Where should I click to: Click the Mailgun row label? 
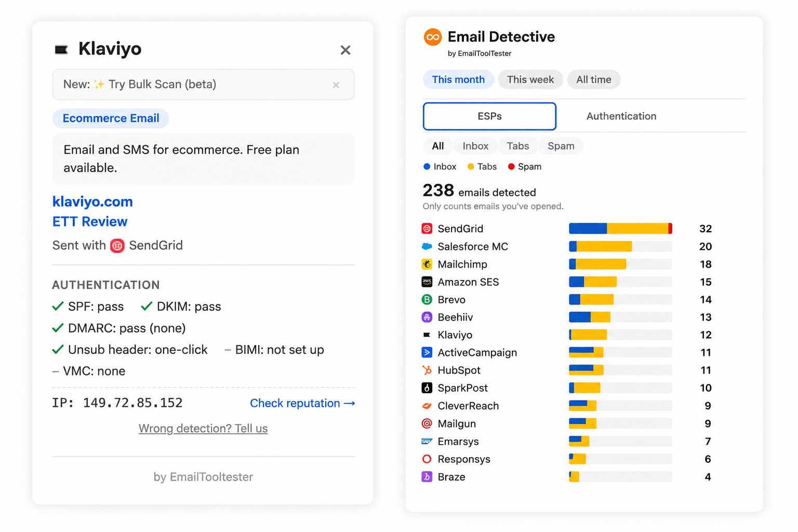[457, 424]
